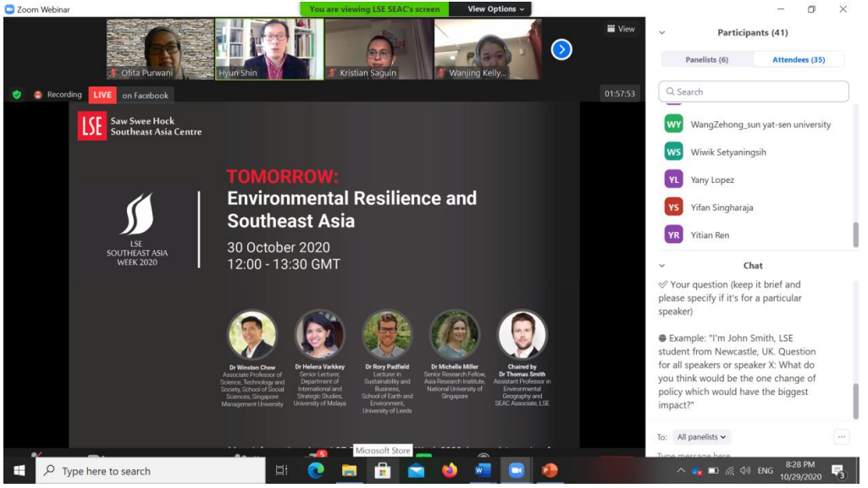This screenshot has width=868, height=488.
Task: Click Dr Thomas Smith's chair photo
Action: pyautogui.click(x=522, y=335)
